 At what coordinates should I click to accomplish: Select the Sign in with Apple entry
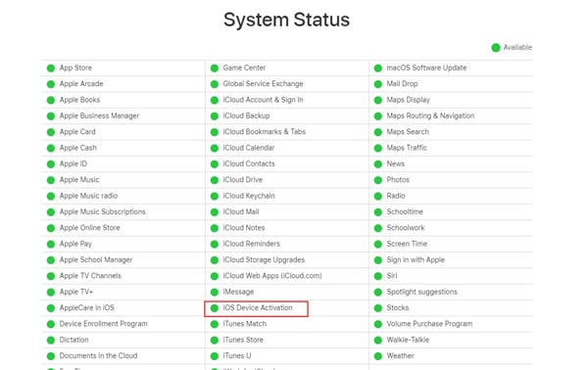coord(416,260)
